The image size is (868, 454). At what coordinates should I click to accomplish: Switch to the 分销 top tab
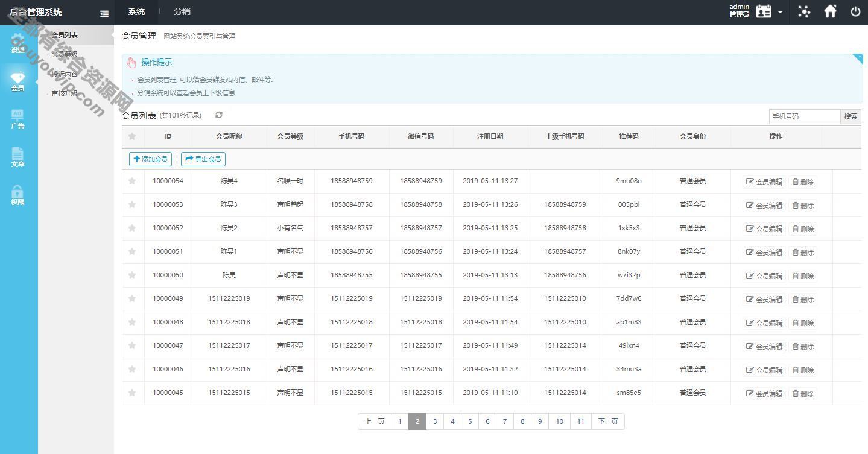[x=182, y=11]
